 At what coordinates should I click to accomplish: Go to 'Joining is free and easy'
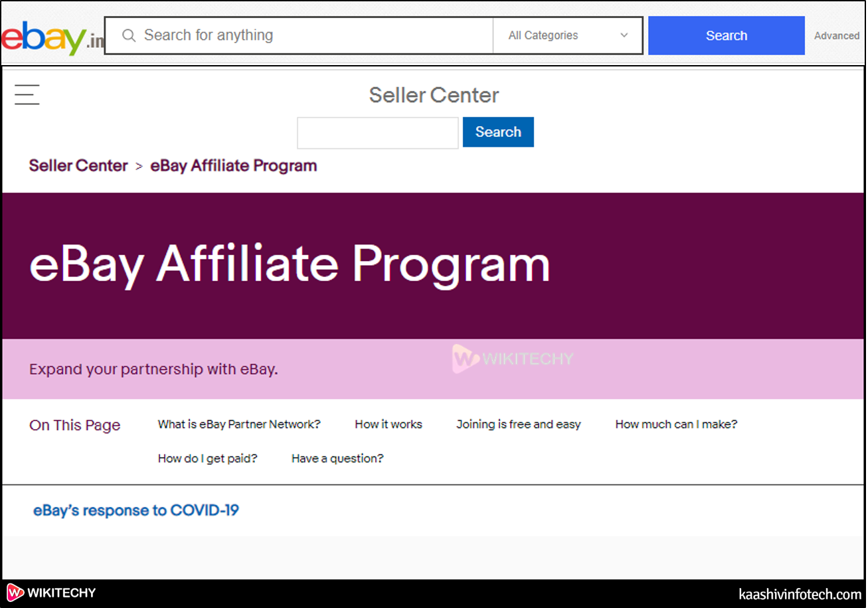(518, 424)
